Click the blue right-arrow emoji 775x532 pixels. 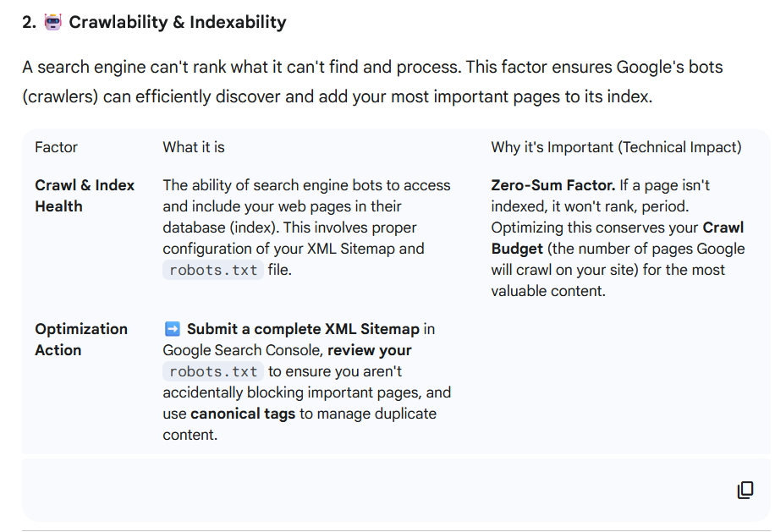[x=172, y=329]
